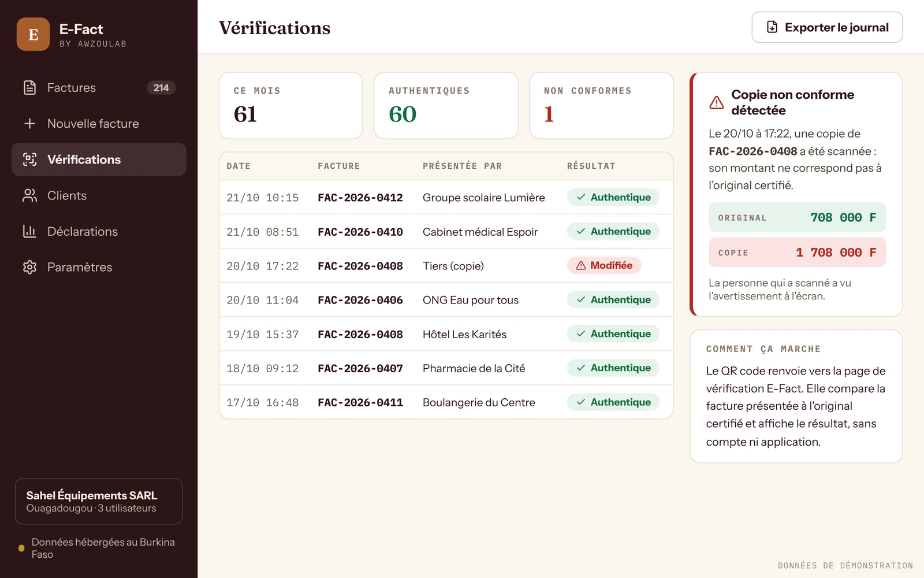The image size is (924, 578).
Task: Click the Paramètres gear icon
Action: (x=29, y=267)
